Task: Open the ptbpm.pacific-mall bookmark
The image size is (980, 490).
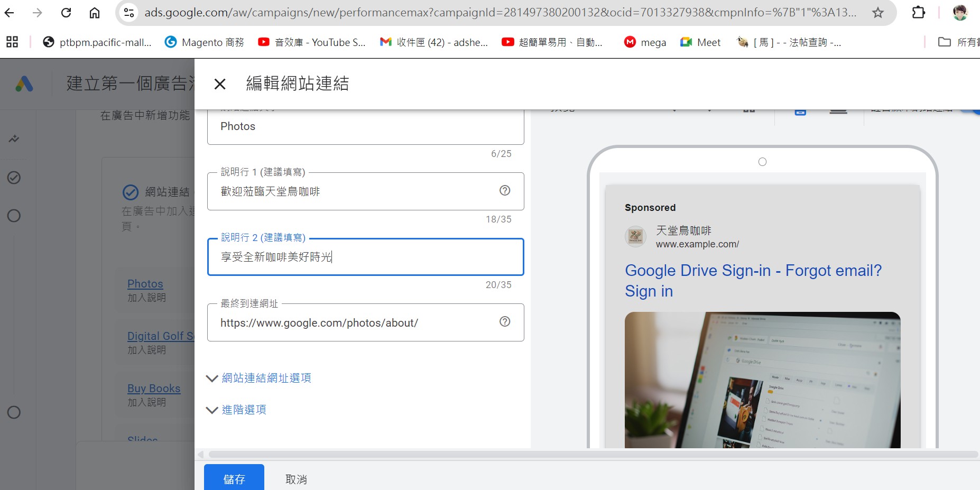Action: pos(97,42)
